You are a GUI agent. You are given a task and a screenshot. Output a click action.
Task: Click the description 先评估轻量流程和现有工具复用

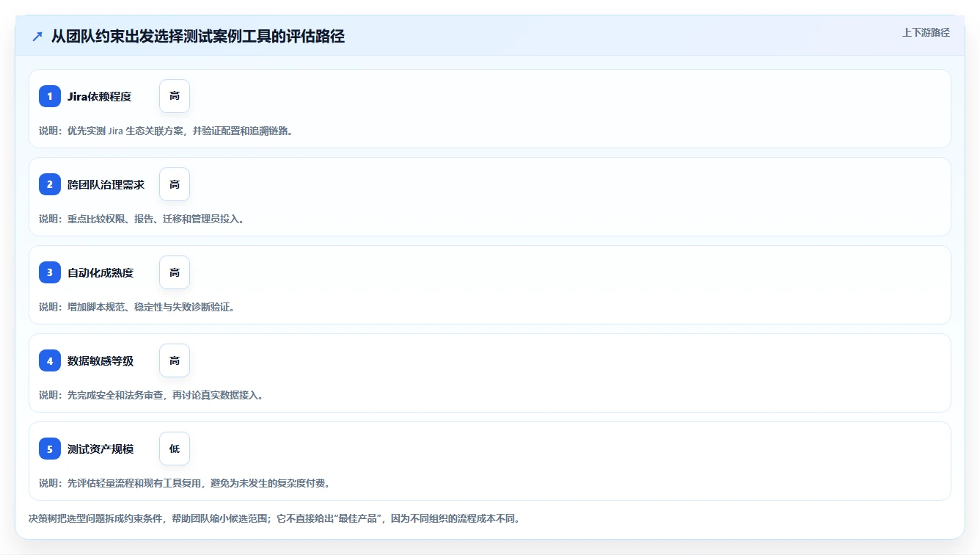coord(184,483)
